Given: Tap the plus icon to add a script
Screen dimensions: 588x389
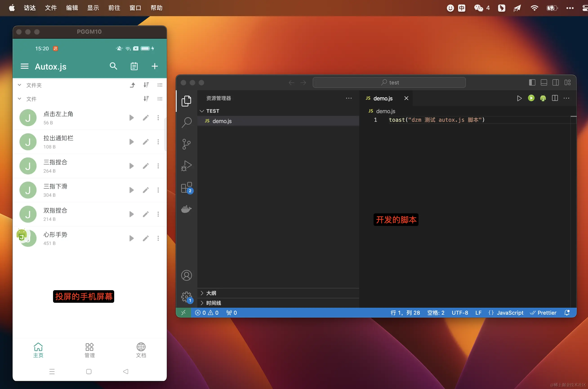Looking at the screenshot, I should (155, 66).
